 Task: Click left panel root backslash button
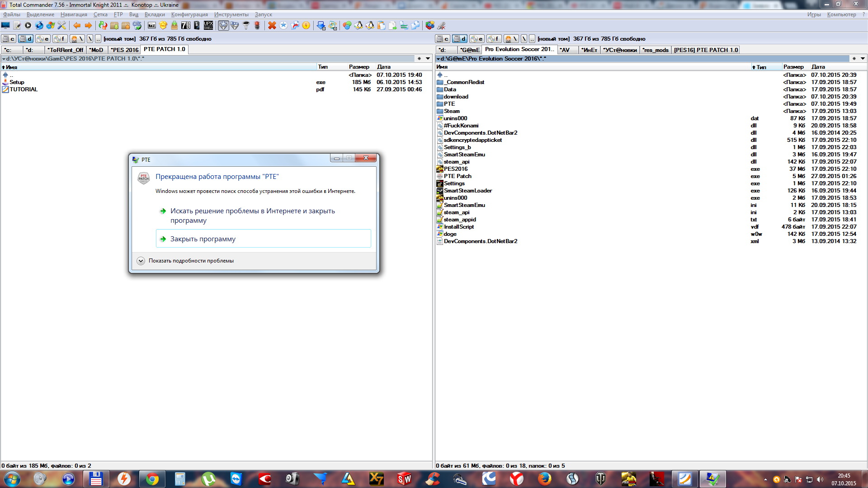(90, 39)
